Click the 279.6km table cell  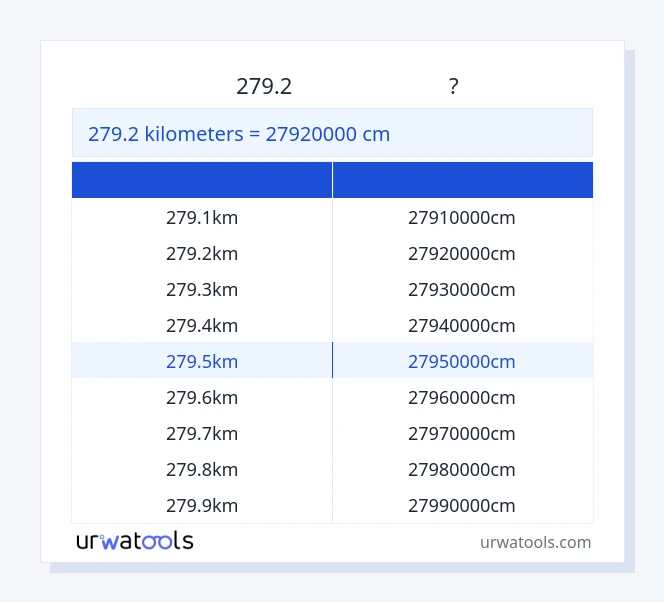[202, 398]
